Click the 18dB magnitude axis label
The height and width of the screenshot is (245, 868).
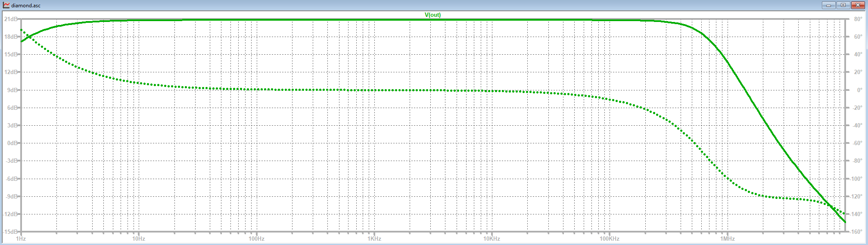tap(11, 37)
